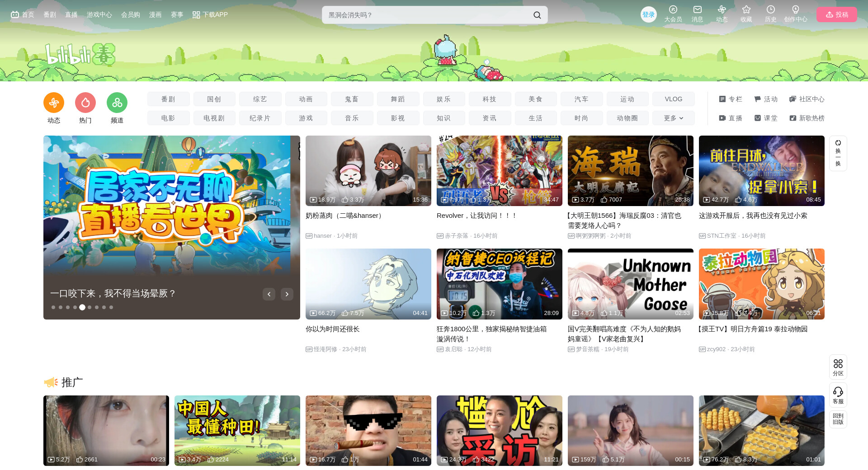
Task: Click the 回到旧版 button
Action: pos(838,419)
